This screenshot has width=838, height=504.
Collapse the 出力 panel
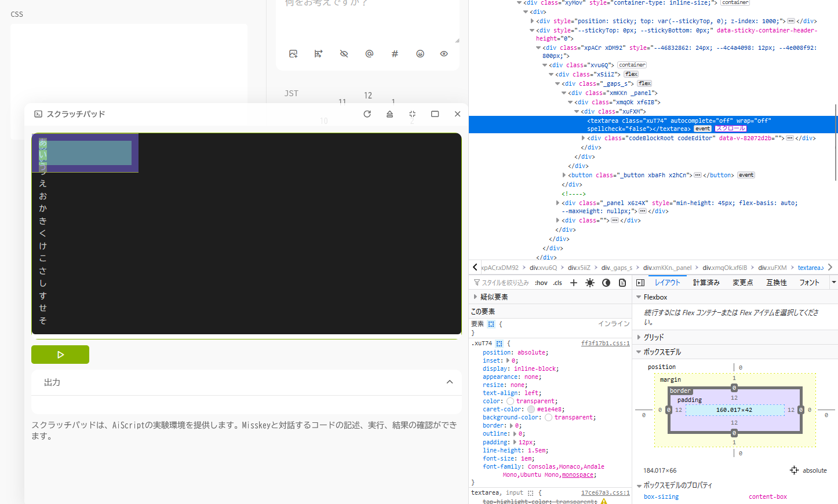coord(450,382)
